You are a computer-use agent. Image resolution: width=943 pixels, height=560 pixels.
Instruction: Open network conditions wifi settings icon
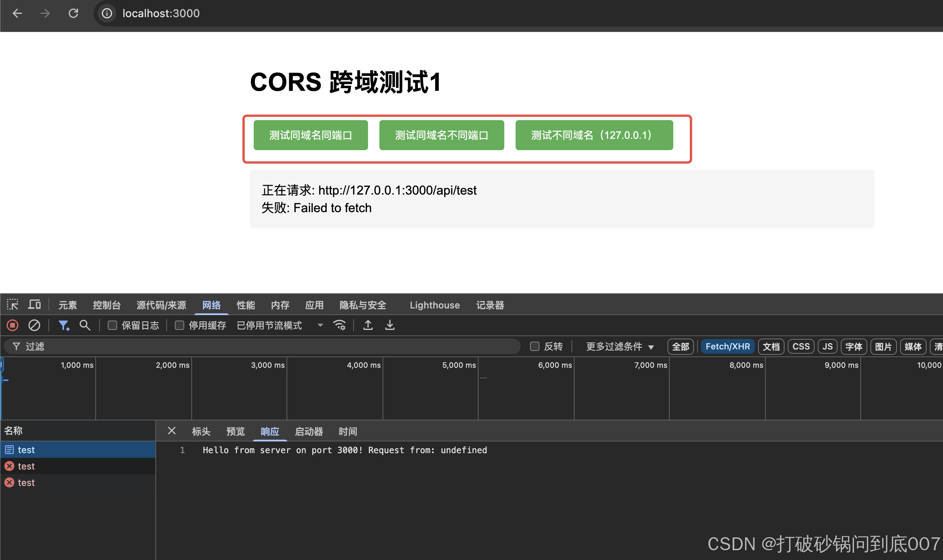click(339, 325)
